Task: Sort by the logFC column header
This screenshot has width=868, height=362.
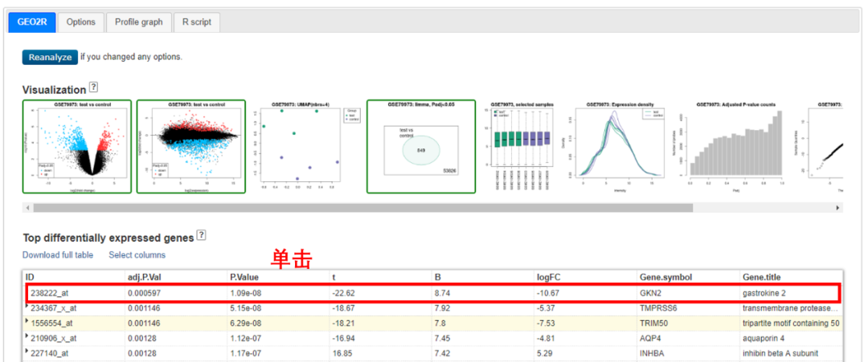Action: pyautogui.click(x=585, y=276)
